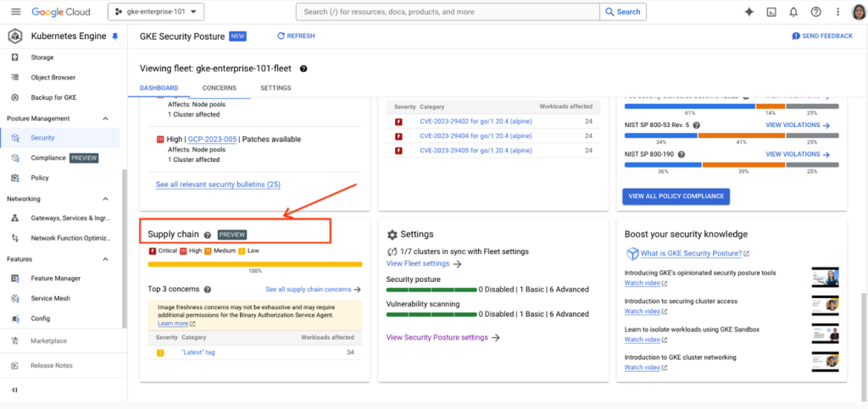Open Storage in the sidebar
Screen dimensions: 868x409
click(x=42, y=57)
